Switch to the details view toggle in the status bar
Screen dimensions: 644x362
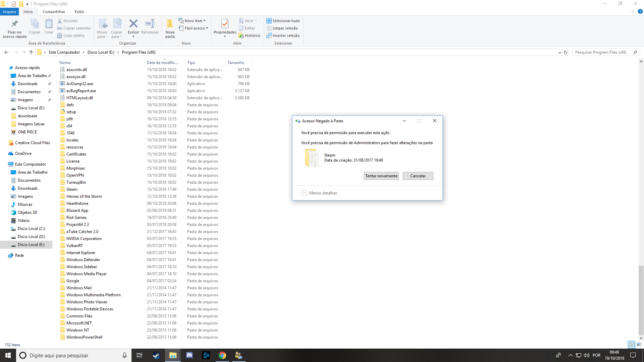point(632,345)
